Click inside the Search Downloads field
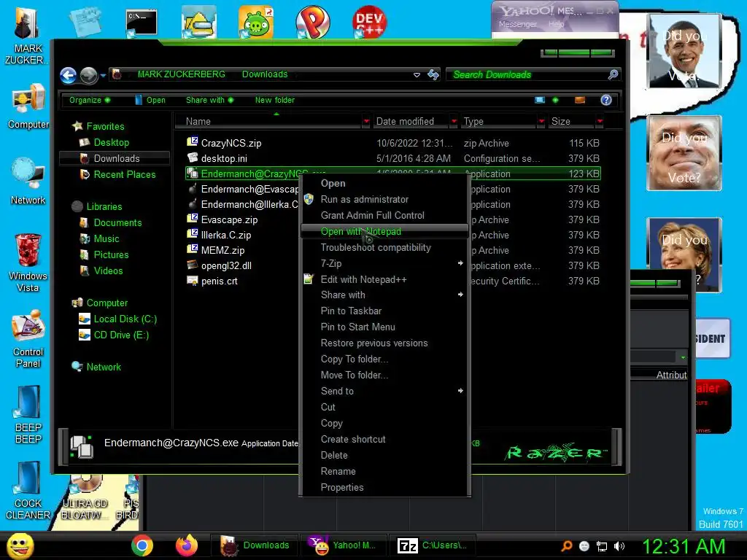 (x=527, y=74)
